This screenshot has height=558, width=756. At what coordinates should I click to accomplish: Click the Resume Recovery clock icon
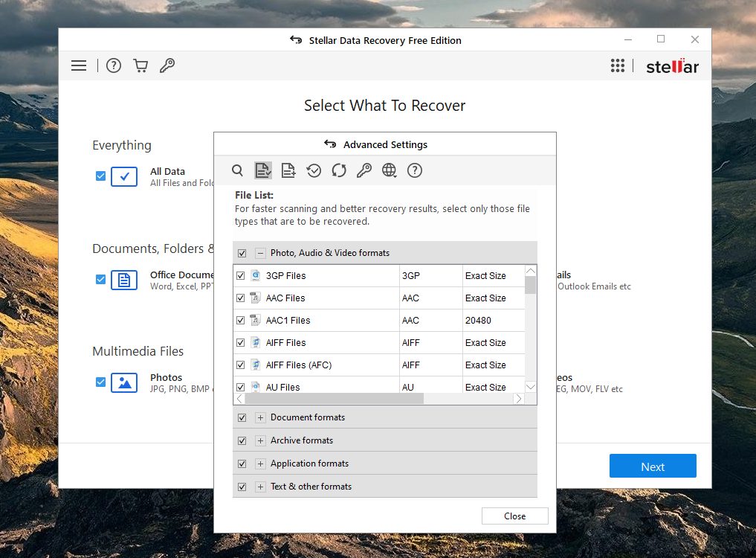point(314,170)
